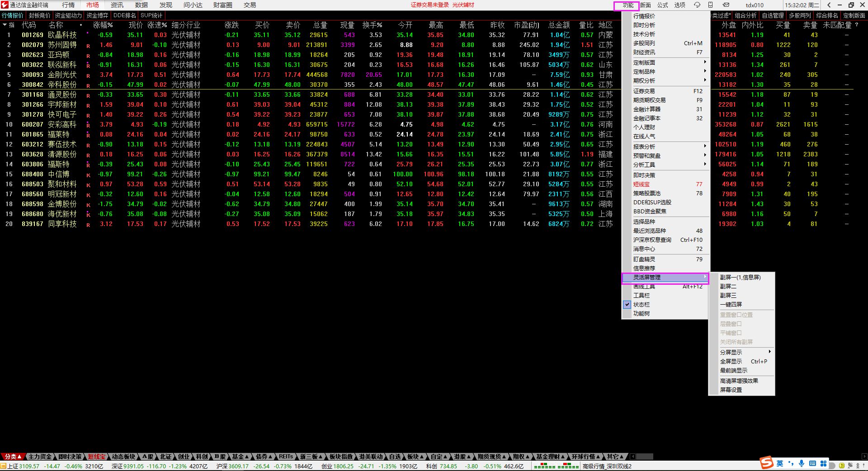Open the mobile phone icon in title bar

point(711,5)
